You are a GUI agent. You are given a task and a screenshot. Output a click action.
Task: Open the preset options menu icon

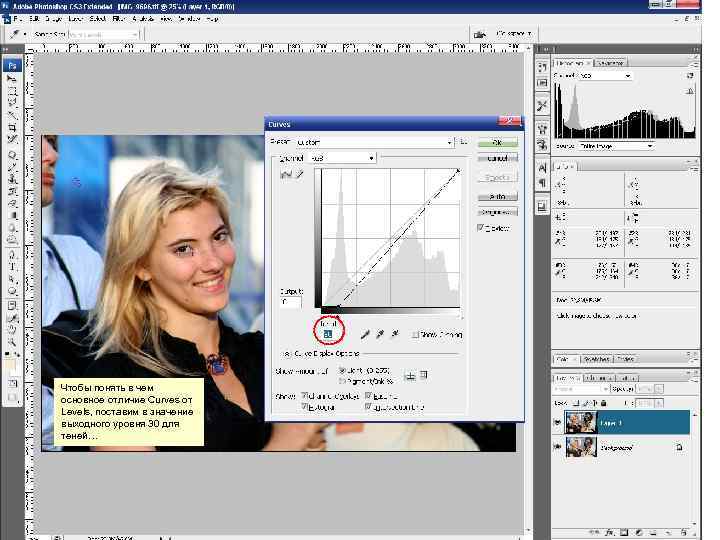click(x=463, y=142)
